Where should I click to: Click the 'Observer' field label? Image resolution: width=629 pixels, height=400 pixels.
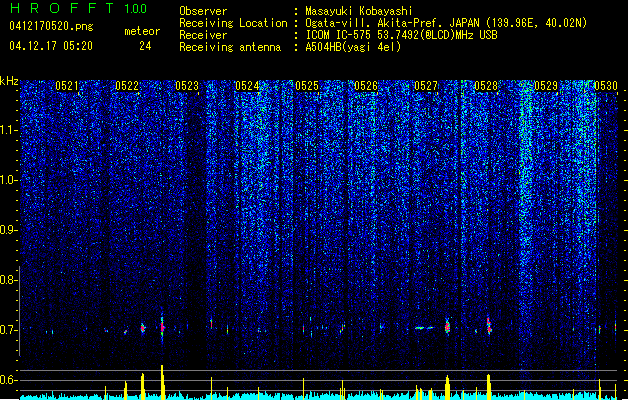point(203,11)
